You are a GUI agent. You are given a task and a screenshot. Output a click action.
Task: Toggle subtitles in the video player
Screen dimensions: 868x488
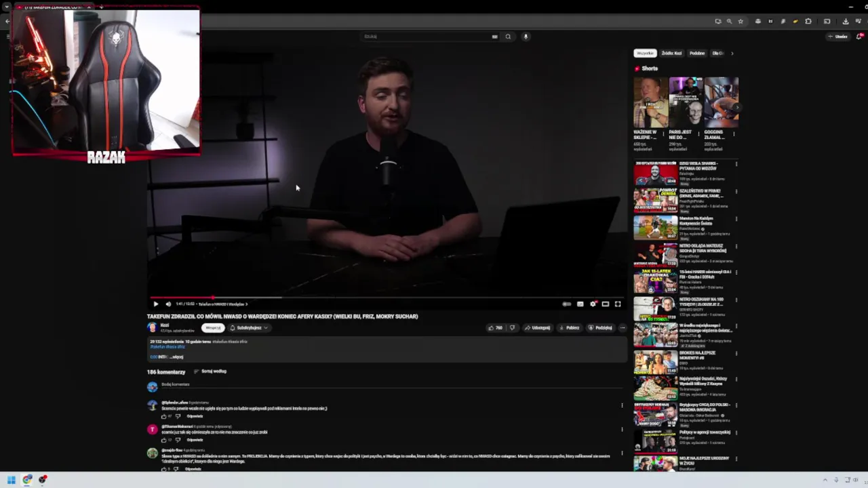[x=580, y=304]
